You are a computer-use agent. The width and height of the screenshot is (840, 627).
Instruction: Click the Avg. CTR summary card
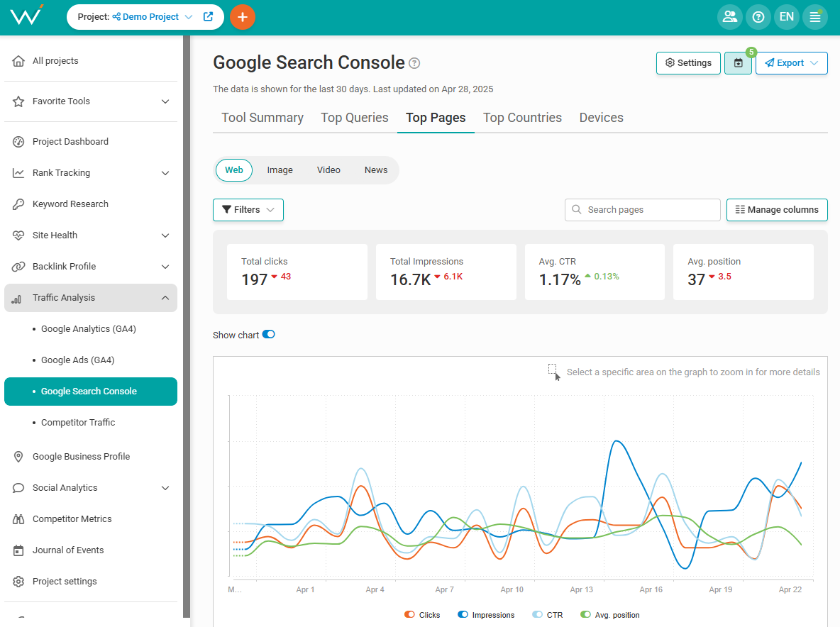point(595,272)
